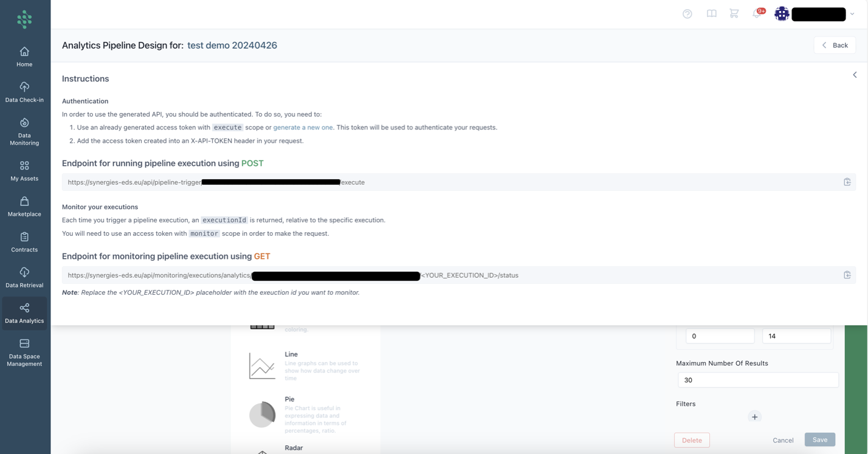Open the help question mark icon

tap(687, 14)
